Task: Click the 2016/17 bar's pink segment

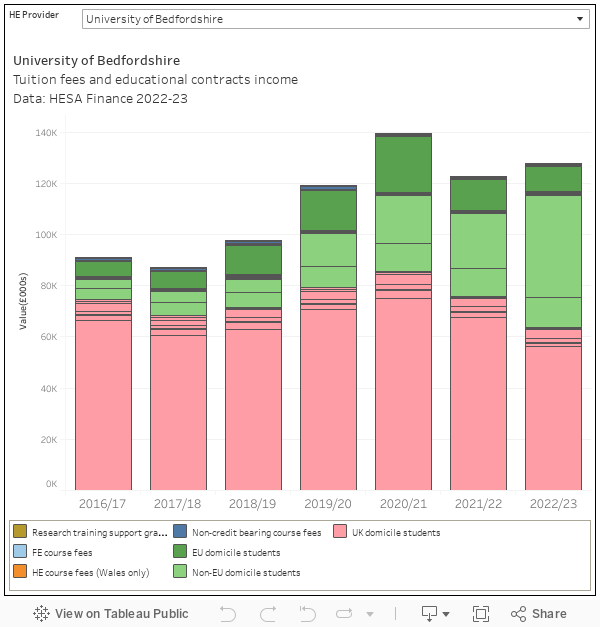Action: coord(103,400)
